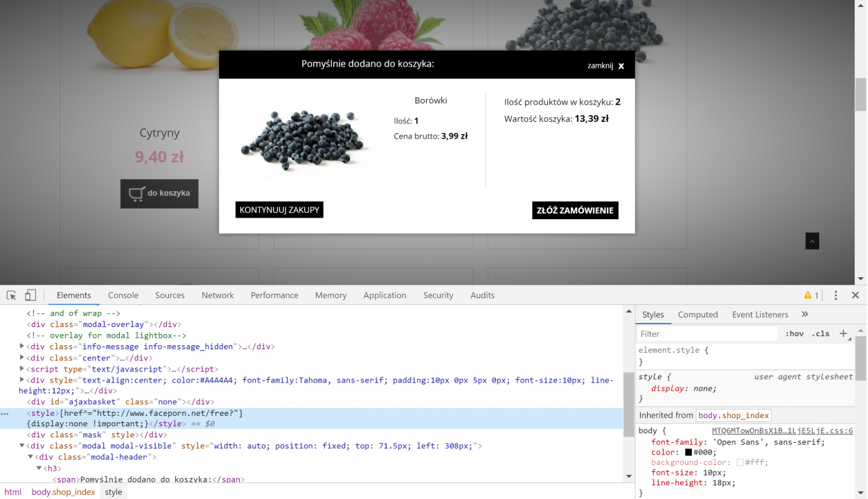This screenshot has height=499, width=868.
Task: Expand the text-align center styled div node
Action: [x=22, y=380]
